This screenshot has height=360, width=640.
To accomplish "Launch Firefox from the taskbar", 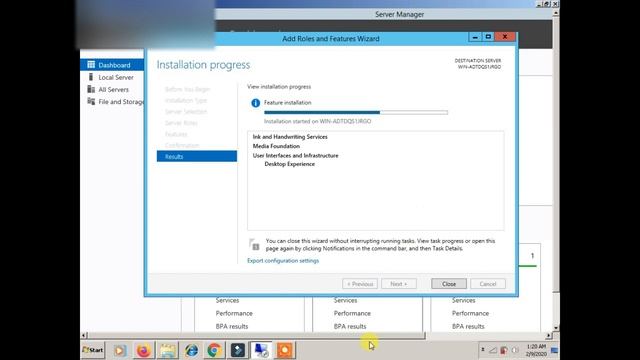I will [x=143, y=350].
